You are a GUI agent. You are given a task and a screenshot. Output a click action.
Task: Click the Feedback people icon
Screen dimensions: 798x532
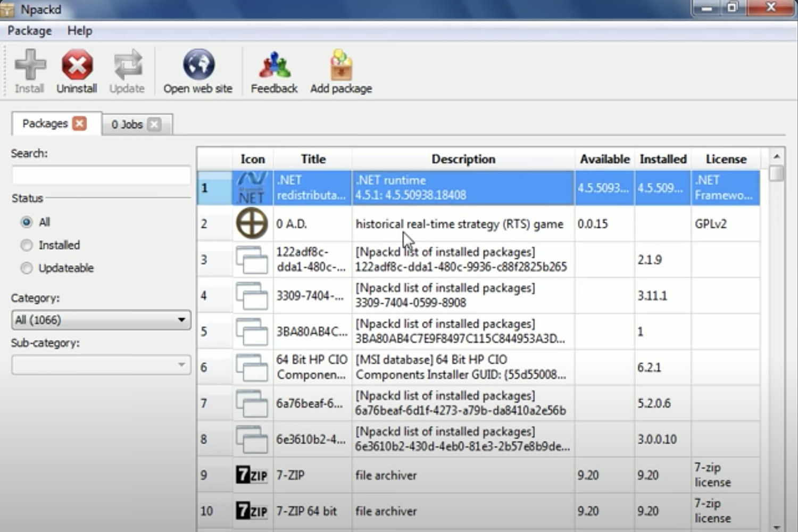point(275,65)
